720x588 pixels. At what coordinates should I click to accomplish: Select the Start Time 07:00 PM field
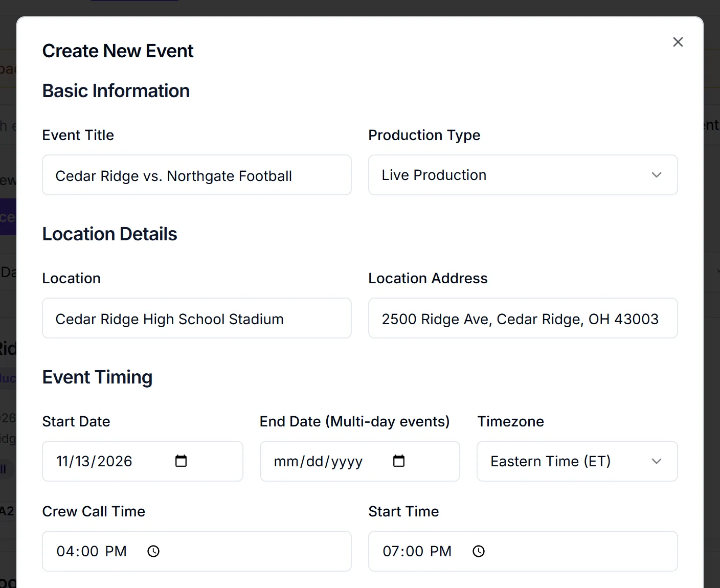click(x=523, y=551)
